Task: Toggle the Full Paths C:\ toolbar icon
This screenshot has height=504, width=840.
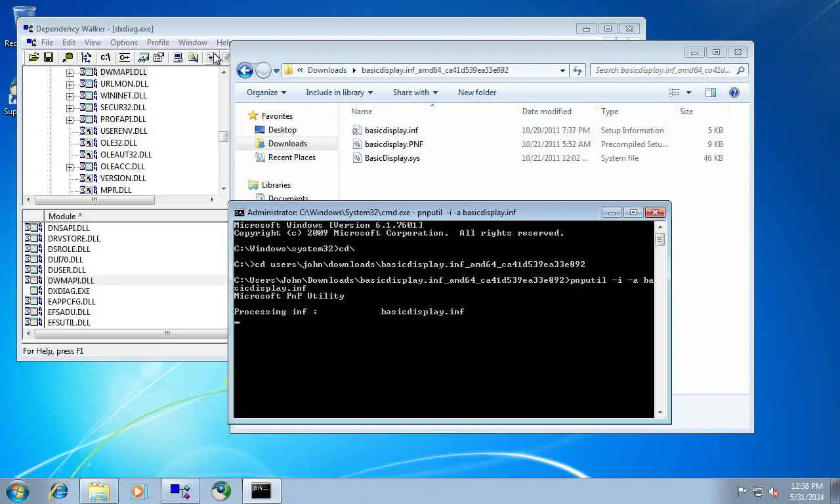Action: [x=105, y=58]
